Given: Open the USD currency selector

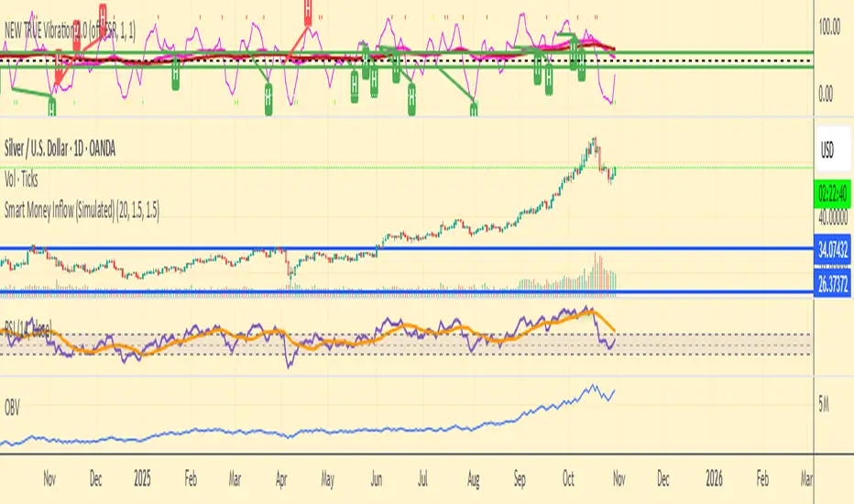Looking at the screenshot, I should (x=833, y=148).
